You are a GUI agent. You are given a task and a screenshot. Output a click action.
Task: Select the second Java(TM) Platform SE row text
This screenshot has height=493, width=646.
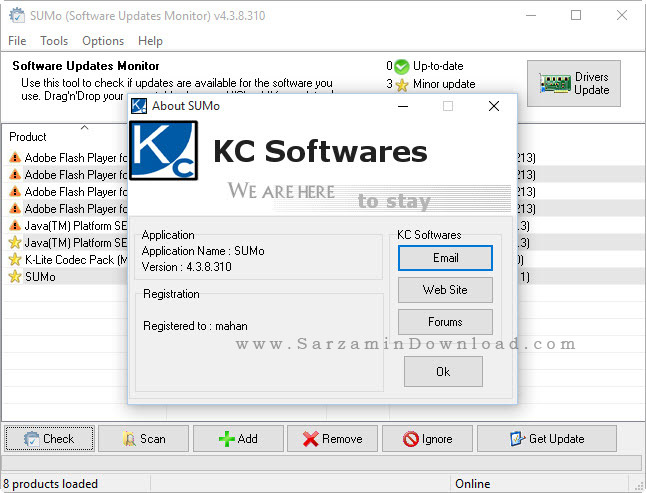[x=76, y=243]
